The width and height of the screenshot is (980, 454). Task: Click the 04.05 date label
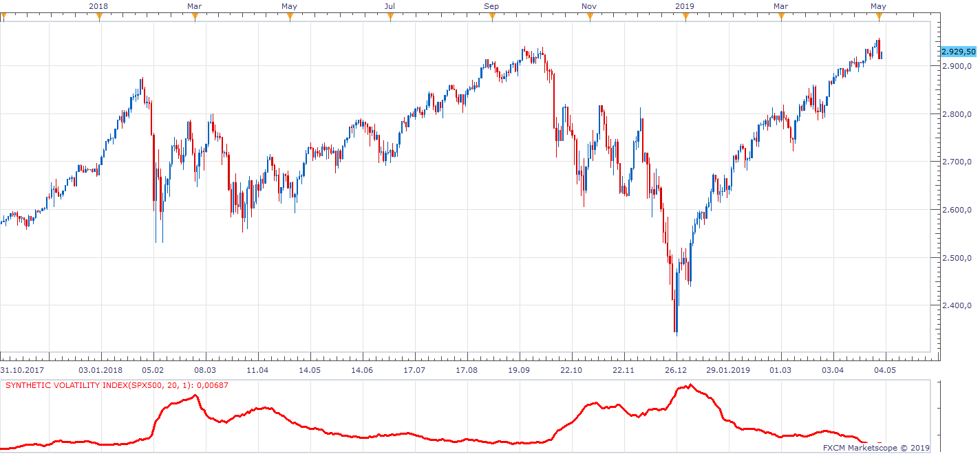[885, 370]
